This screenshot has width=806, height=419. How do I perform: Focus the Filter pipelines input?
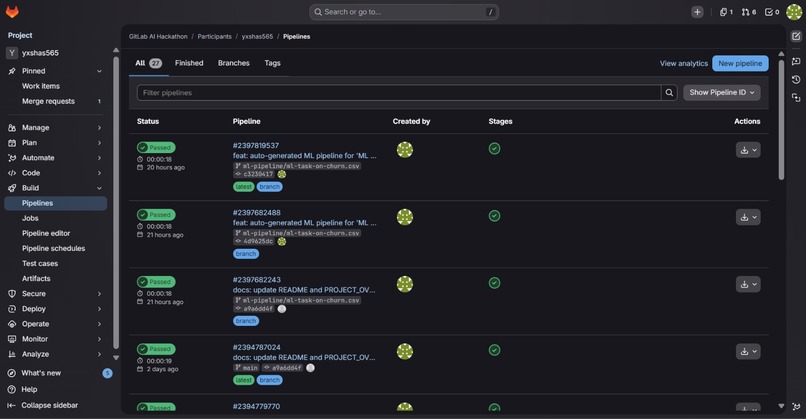[x=399, y=93]
